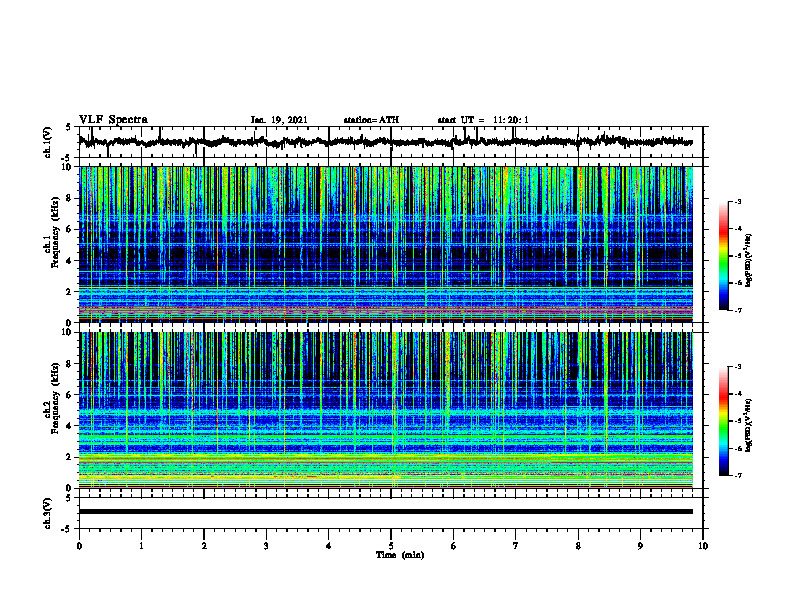The height and width of the screenshot is (612, 792).
Task: Click inside the ch.2 spectrogram plot
Action: coord(386,410)
